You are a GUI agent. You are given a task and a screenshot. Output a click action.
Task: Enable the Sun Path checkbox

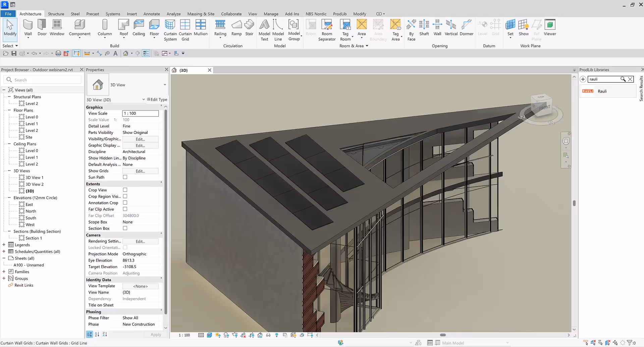125,177
